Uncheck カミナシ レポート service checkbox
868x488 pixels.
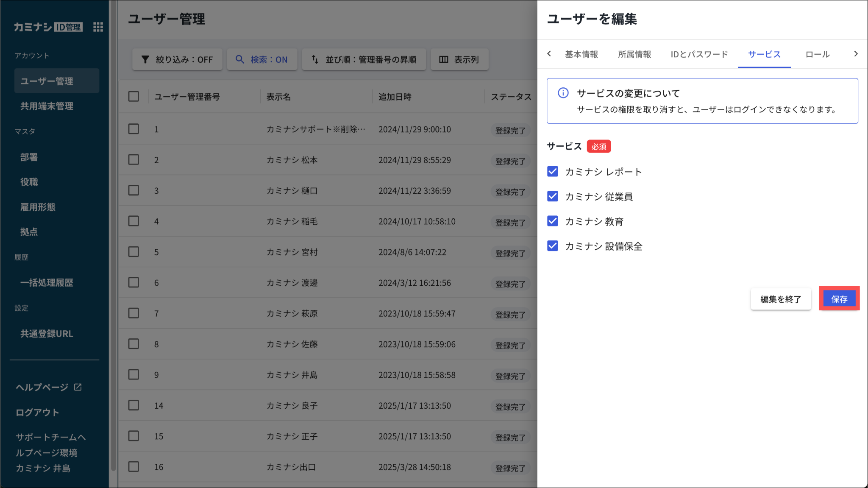point(553,172)
